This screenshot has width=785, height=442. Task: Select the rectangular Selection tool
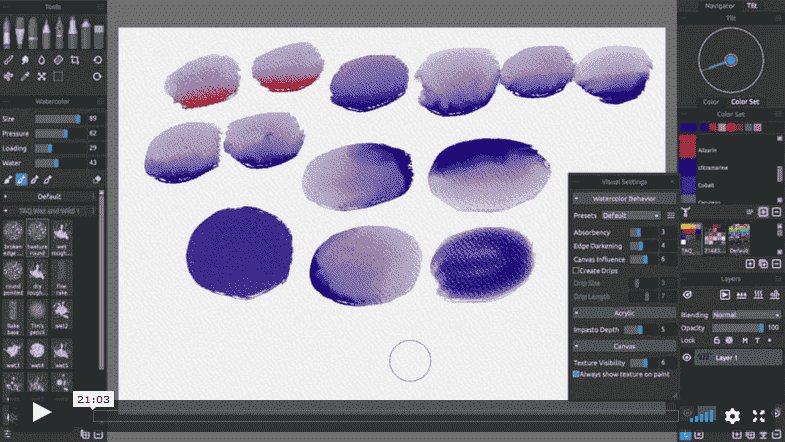[58, 77]
